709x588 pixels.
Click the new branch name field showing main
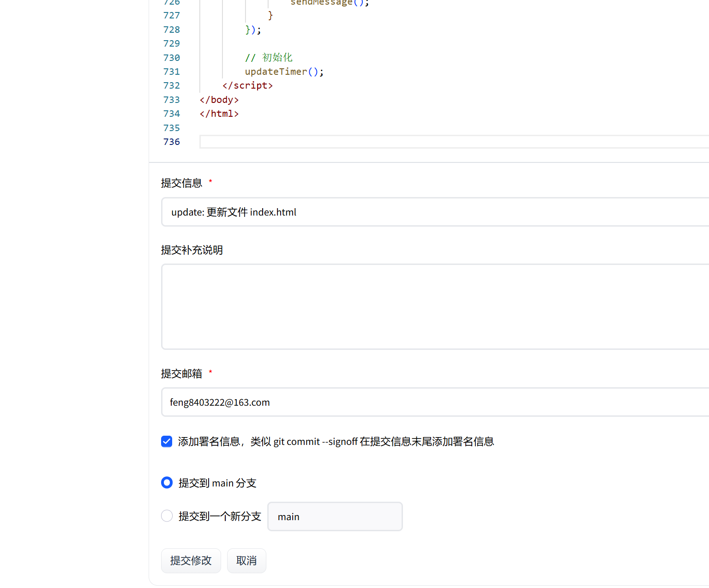pyautogui.click(x=335, y=516)
